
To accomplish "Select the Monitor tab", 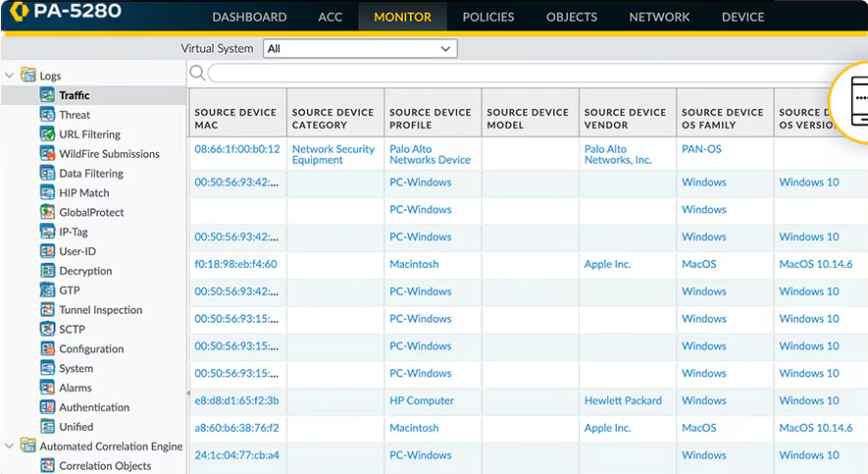I will [402, 17].
